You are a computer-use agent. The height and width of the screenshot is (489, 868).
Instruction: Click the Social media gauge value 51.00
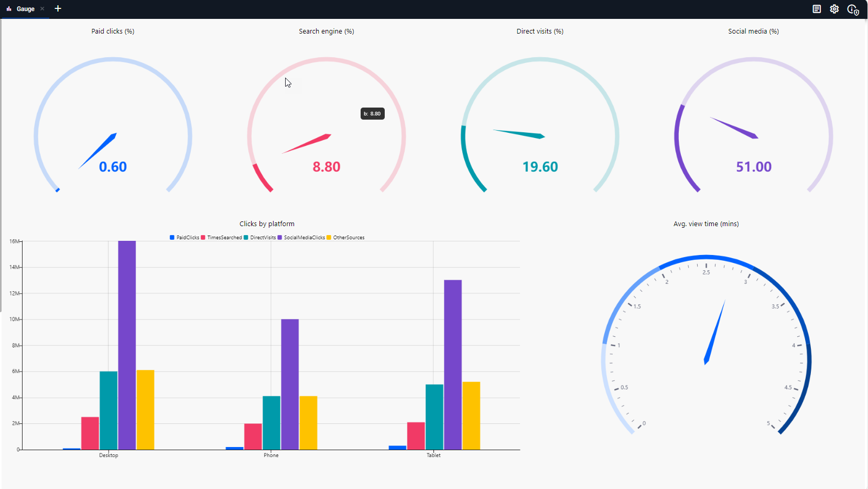click(754, 167)
